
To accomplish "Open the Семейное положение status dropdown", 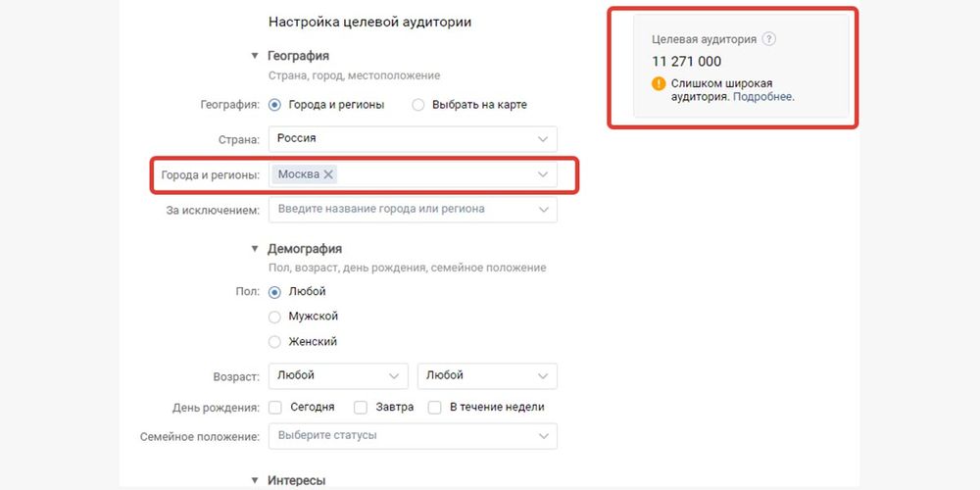I will pos(413,435).
